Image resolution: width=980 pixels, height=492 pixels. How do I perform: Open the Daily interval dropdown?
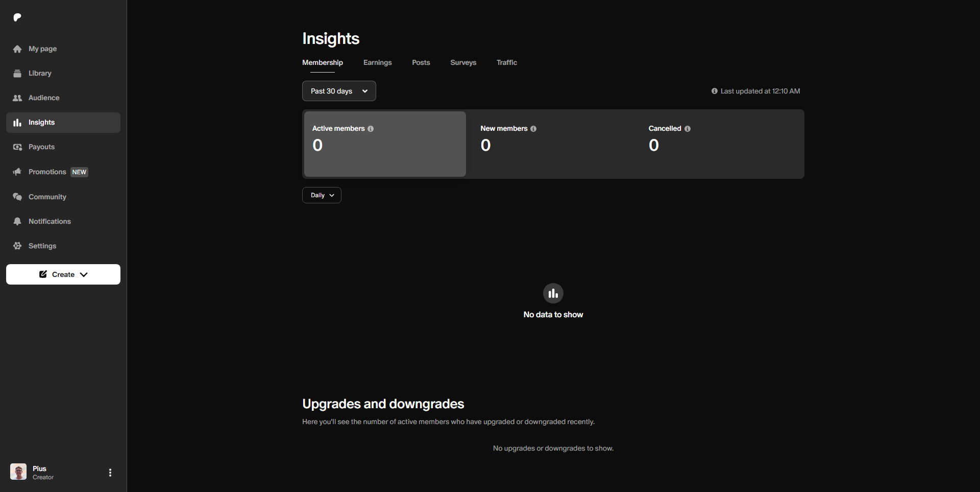tap(322, 195)
